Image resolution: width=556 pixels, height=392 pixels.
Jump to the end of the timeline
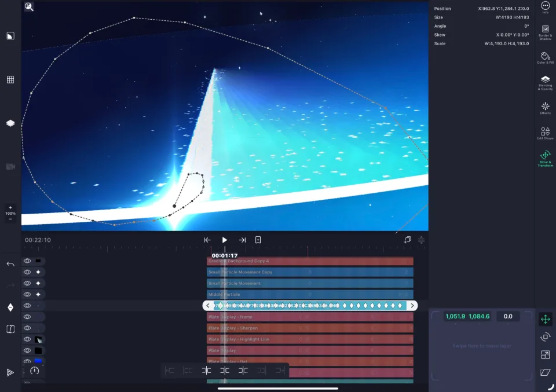[242, 240]
